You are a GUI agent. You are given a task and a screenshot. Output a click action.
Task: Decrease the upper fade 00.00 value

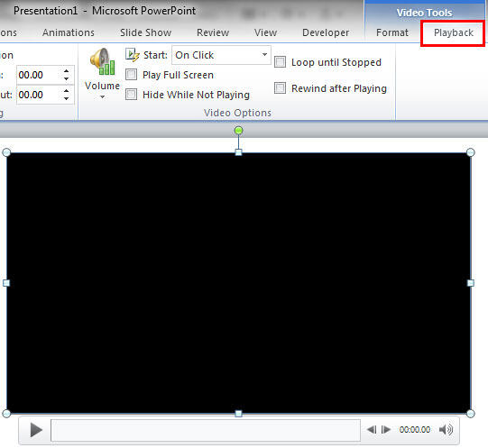[66, 78]
